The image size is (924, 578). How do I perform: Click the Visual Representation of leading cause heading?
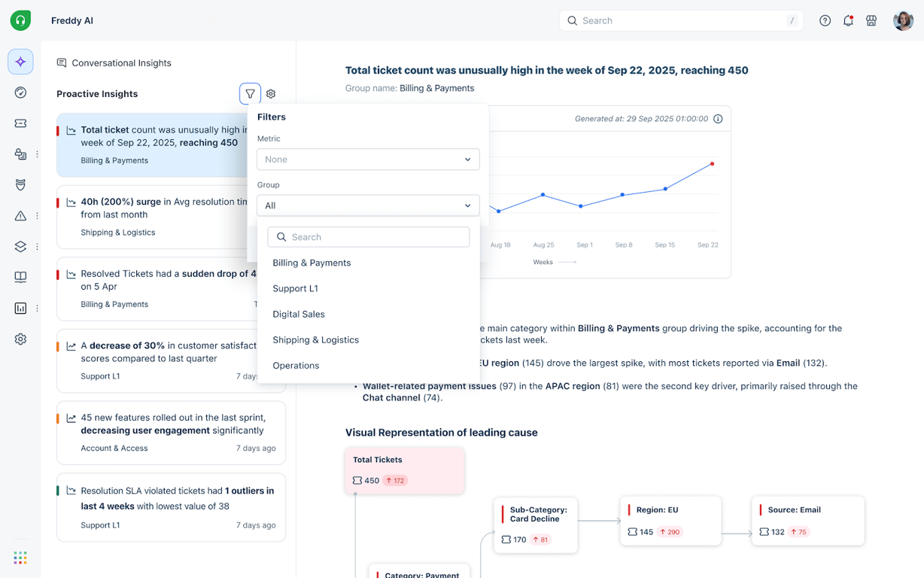point(442,433)
